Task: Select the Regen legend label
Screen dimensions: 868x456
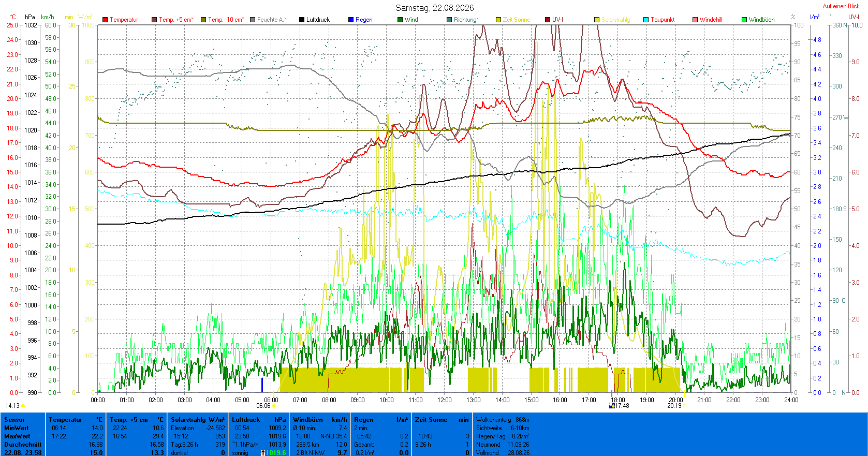Action: point(364,20)
